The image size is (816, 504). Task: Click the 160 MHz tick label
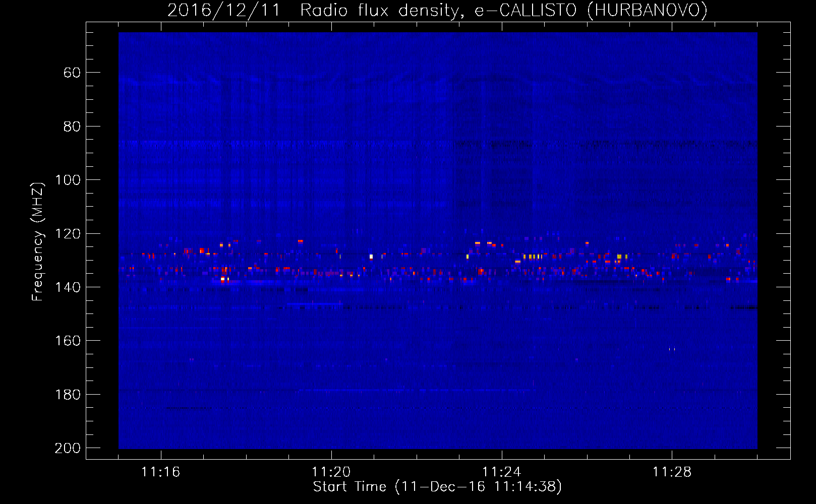(x=68, y=341)
